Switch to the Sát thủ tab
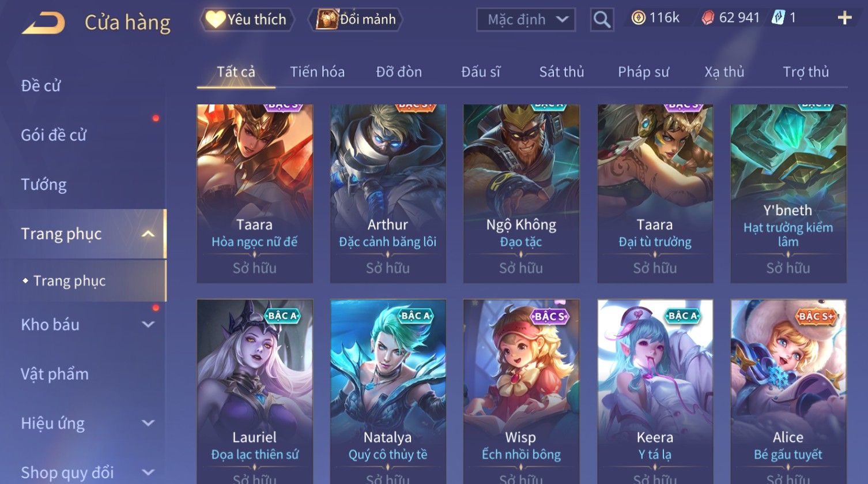 point(561,72)
